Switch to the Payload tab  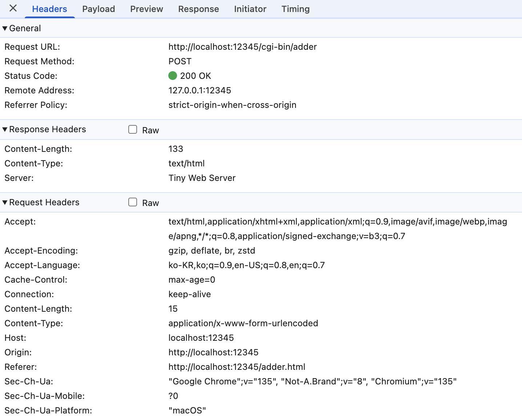(99, 9)
